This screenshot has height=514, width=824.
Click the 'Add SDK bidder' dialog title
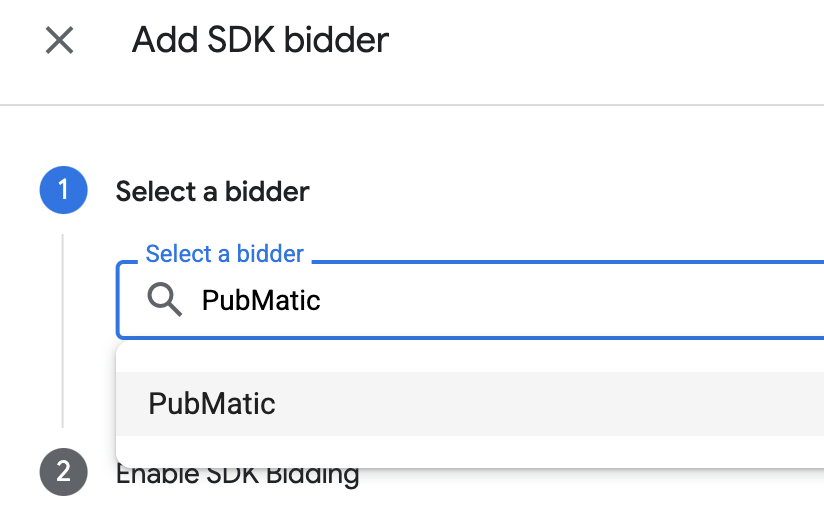click(260, 41)
